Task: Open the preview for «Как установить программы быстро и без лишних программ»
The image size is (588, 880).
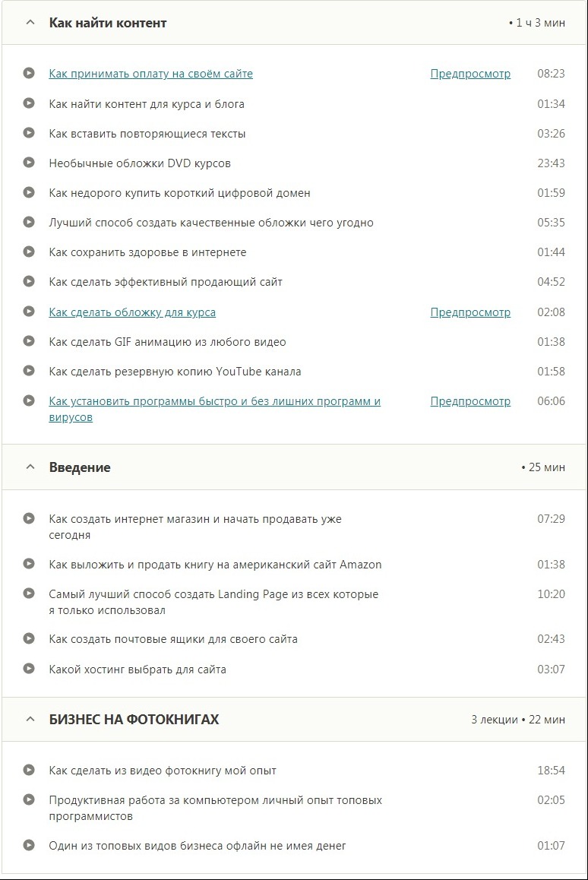Action: pyautogui.click(x=471, y=400)
